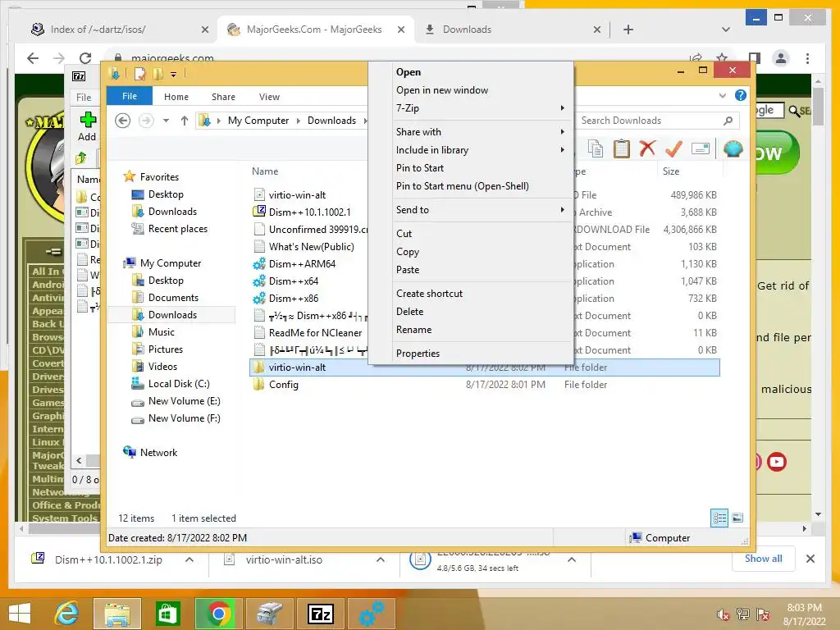Click the 7-Zip Copy files toolbar icon
840x630 pixels.
click(596, 148)
